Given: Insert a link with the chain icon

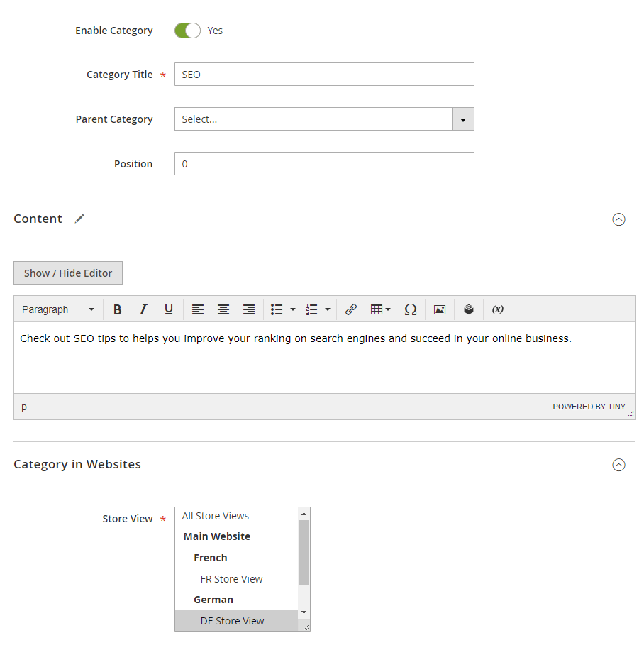Looking at the screenshot, I should click(x=351, y=309).
